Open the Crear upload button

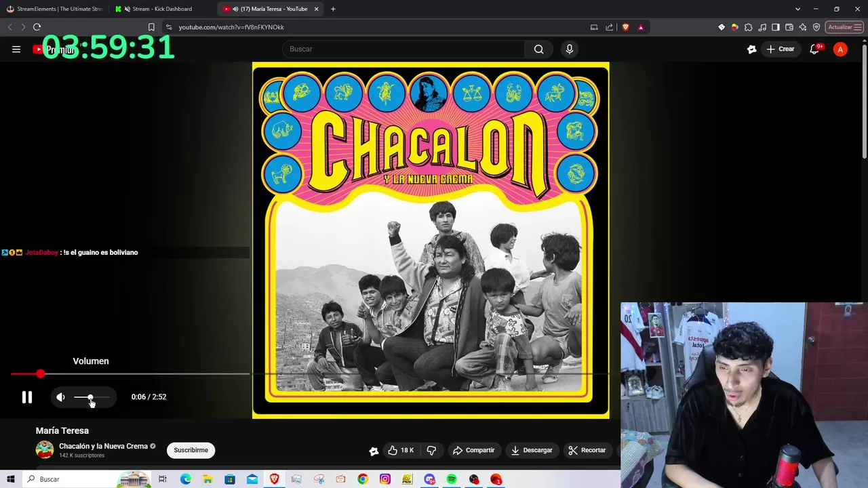click(x=780, y=49)
